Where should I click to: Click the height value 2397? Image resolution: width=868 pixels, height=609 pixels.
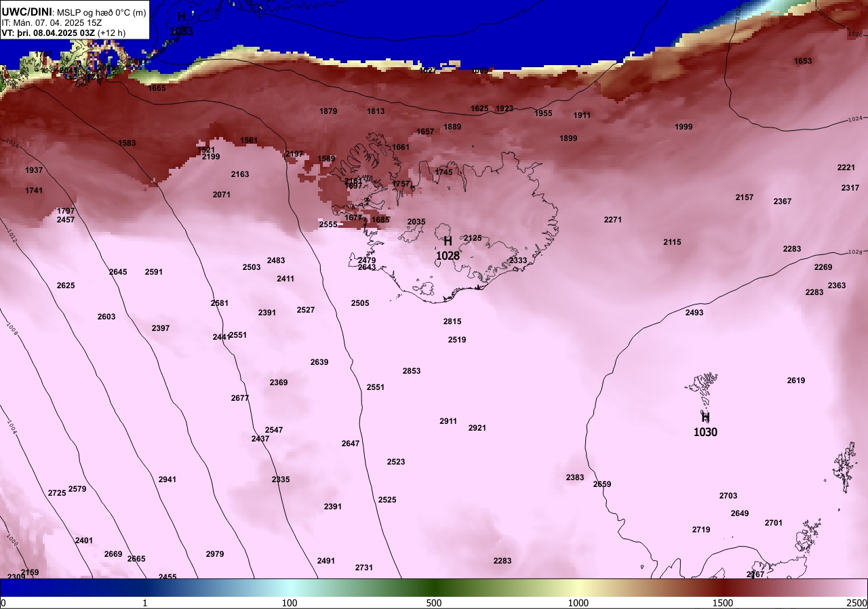pos(161,328)
